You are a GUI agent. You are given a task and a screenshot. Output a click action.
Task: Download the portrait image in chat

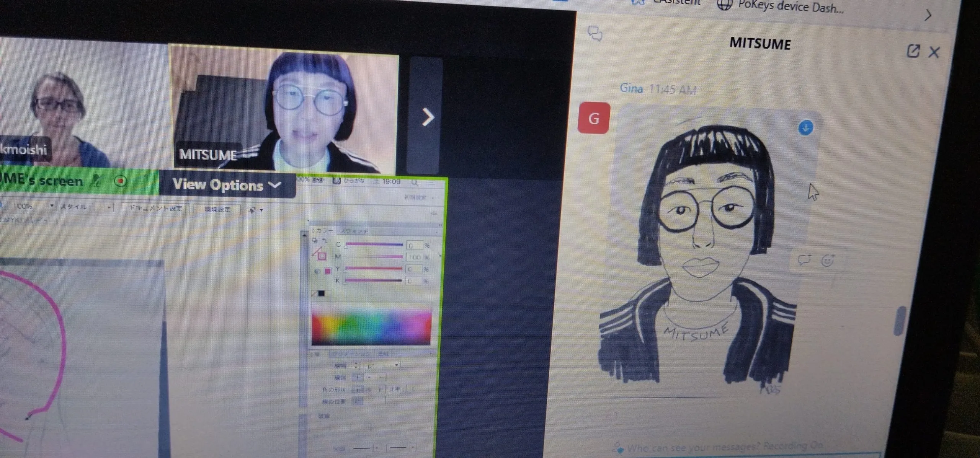pyautogui.click(x=805, y=127)
